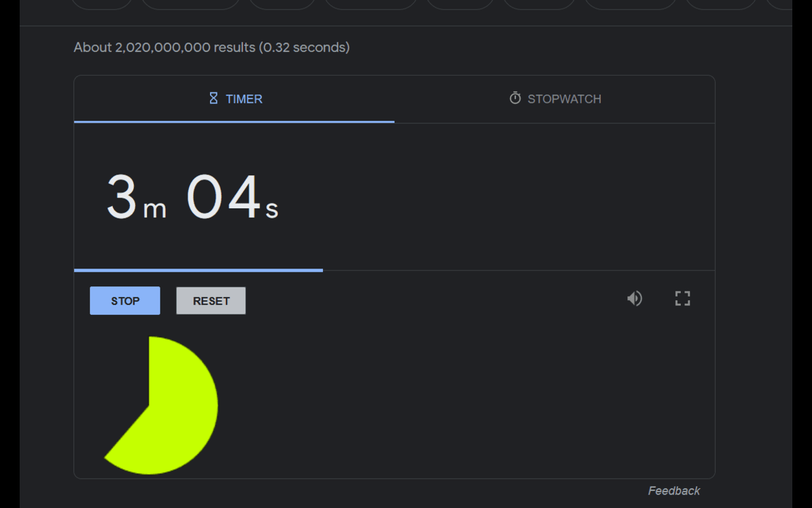The width and height of the screenshot is (812, 508).
Task: Click the hourglass icon next to TIMER
Action: click(x=214, y=98)
